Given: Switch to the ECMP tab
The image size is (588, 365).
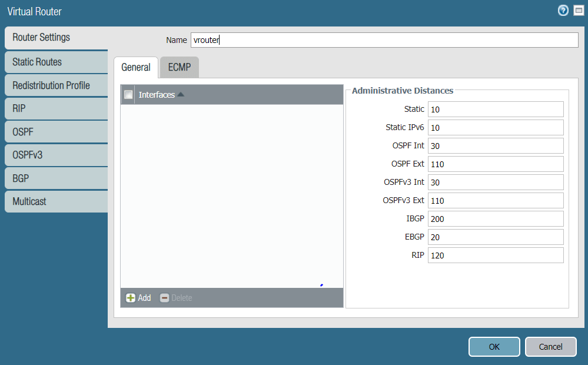Looking at the screenshot, I should [180, 68].
